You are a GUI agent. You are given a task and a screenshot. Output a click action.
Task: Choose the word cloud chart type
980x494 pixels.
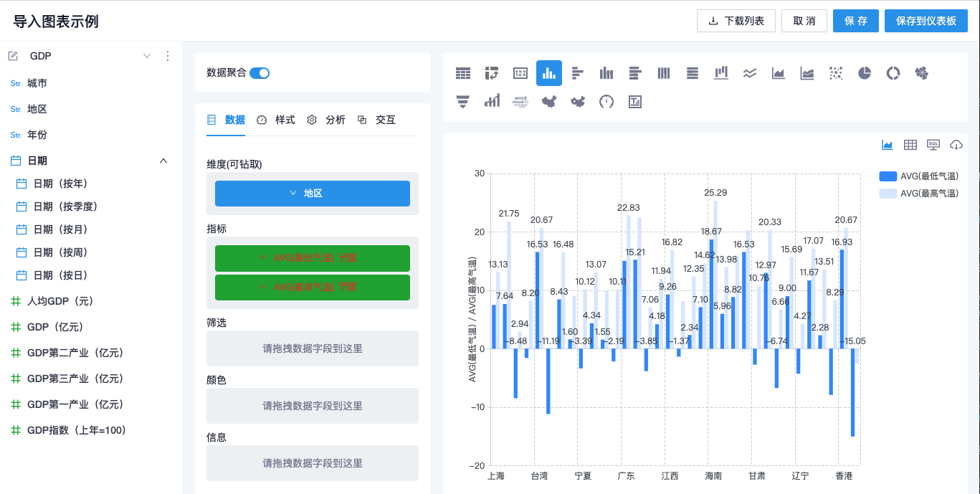[520, 101]
